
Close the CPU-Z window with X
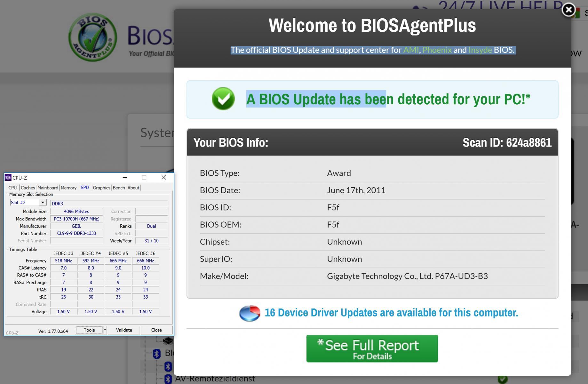point(164,178)
